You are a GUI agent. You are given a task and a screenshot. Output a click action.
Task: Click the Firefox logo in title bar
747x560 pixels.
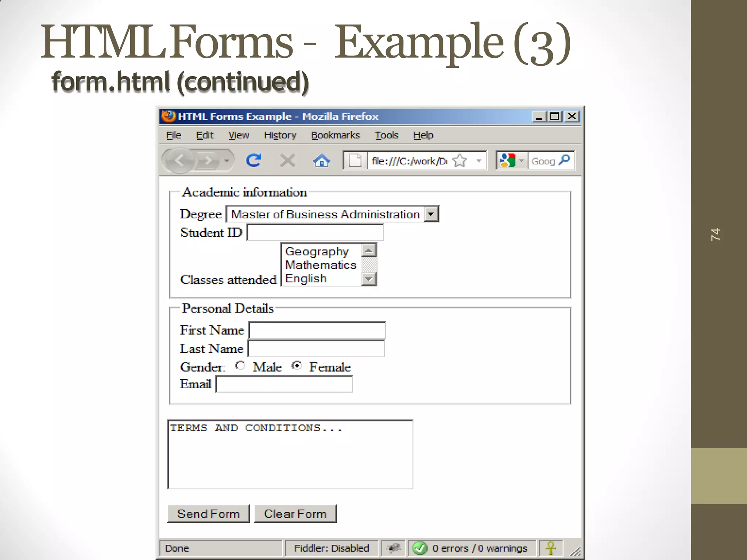coord(169,116)
